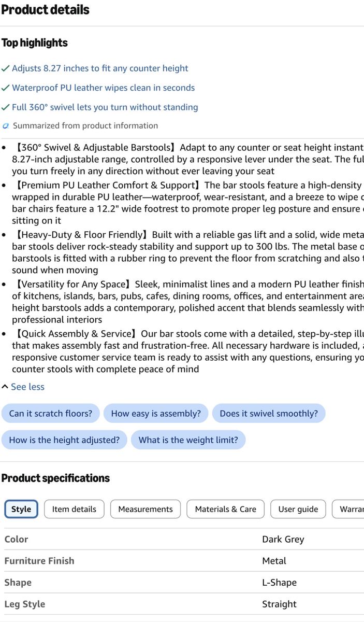Show the User guide tab
This screenshot has height=622, width=364.
298,509
